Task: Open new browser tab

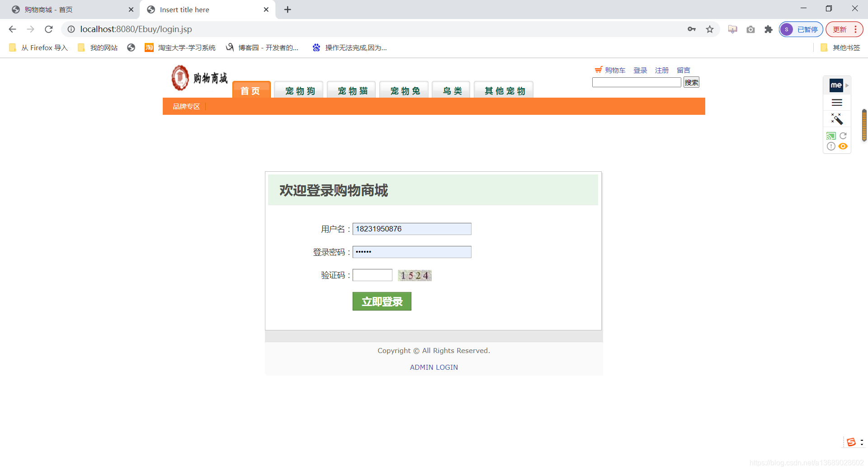Action: [288, 9]
